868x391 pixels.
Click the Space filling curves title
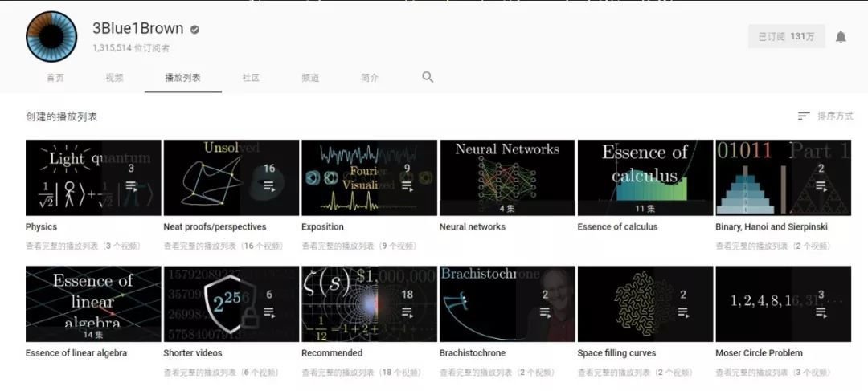pyautogui.click(x=616, y=352)
